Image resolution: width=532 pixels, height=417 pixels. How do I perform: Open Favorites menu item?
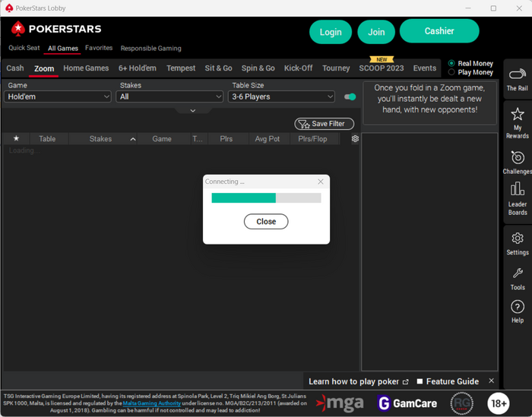(x=99, y=48)
